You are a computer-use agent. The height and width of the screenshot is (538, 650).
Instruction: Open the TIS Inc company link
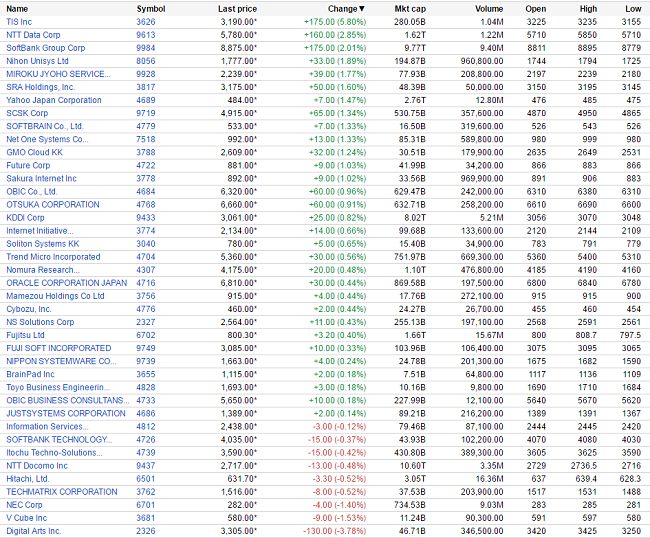coord(19,22)
